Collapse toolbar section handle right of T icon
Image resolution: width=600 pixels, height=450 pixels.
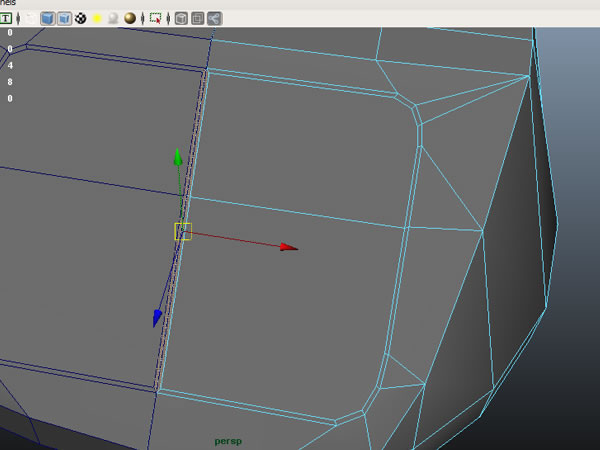(18, 18)
